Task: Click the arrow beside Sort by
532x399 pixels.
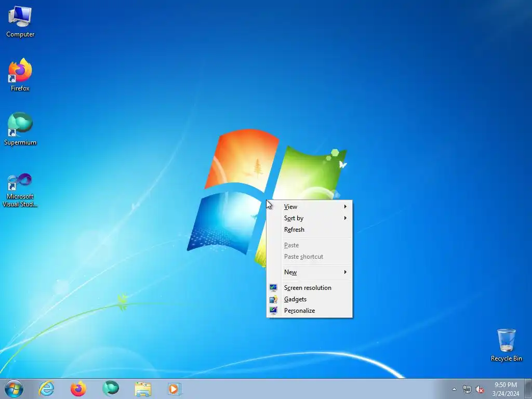Action: [345, 218]
